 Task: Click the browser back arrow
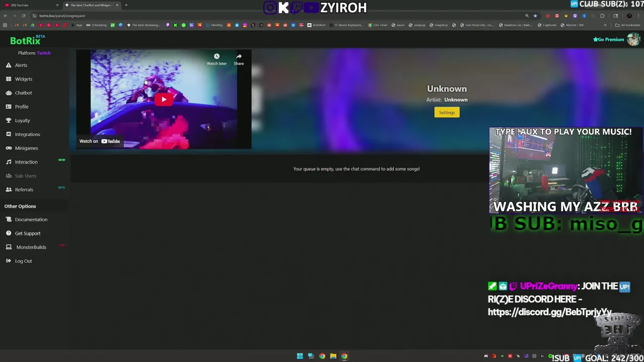(5, 16)
